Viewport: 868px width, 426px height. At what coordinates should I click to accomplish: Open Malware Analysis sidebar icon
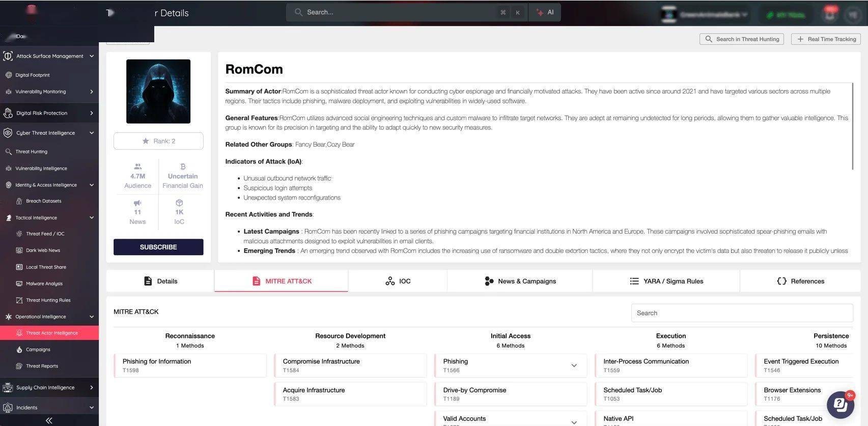tap(19, 283)
